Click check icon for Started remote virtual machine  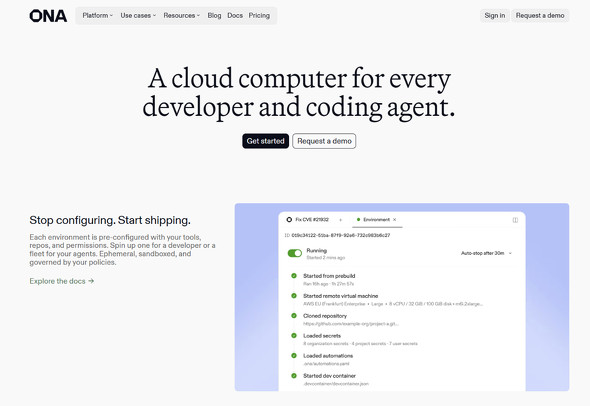(x=294, y=296)
